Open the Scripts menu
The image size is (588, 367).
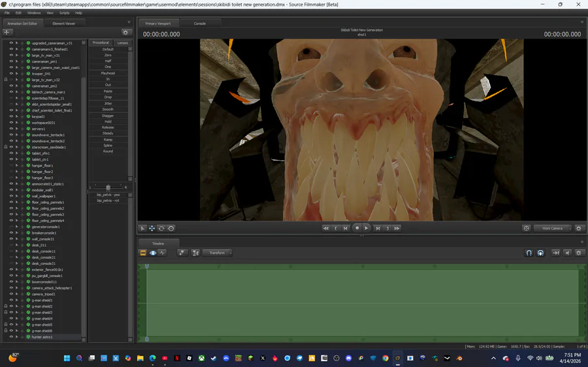(64, 12)
